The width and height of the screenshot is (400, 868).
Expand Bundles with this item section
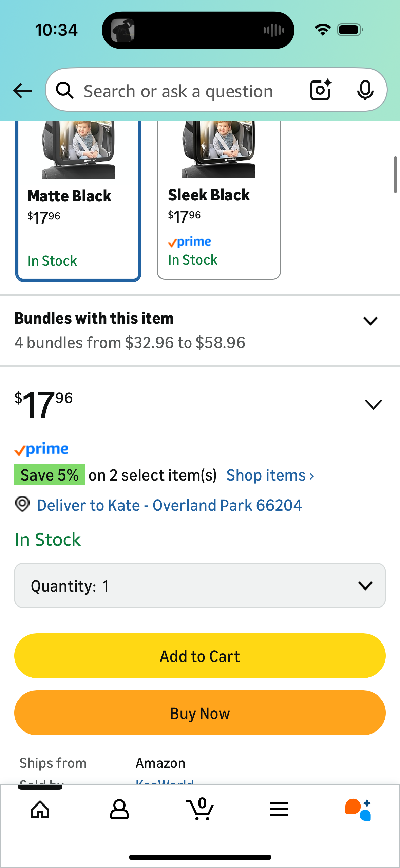coord(370,321)
